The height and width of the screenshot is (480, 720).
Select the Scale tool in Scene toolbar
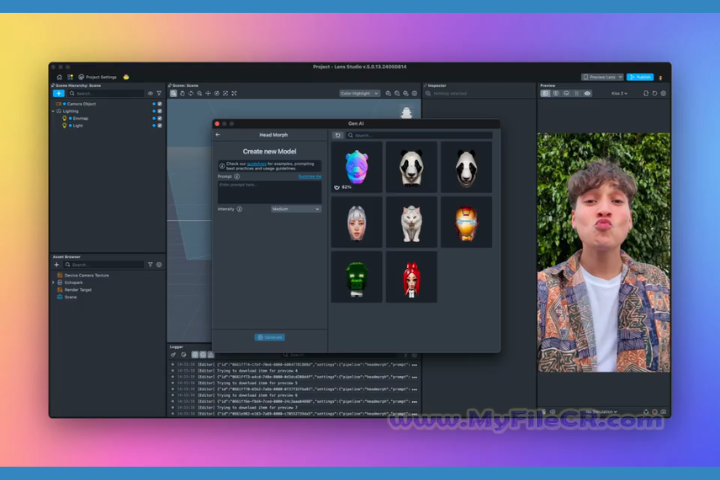point(225,93)
